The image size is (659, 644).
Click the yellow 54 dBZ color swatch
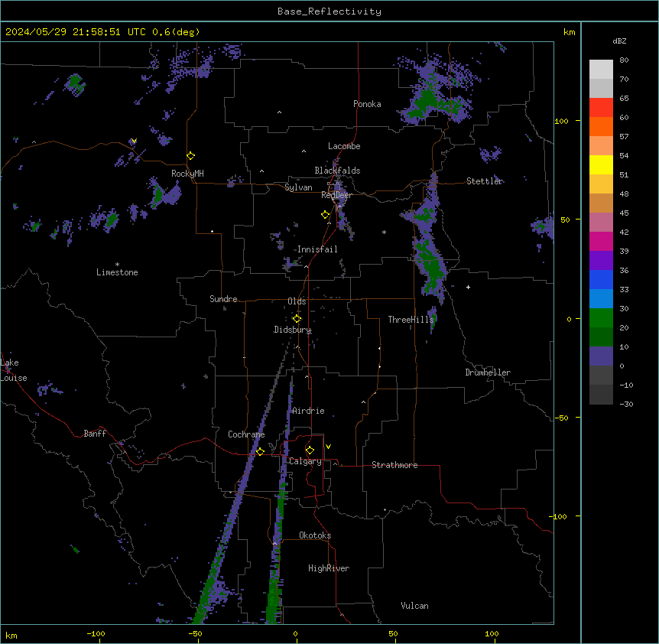601,164
